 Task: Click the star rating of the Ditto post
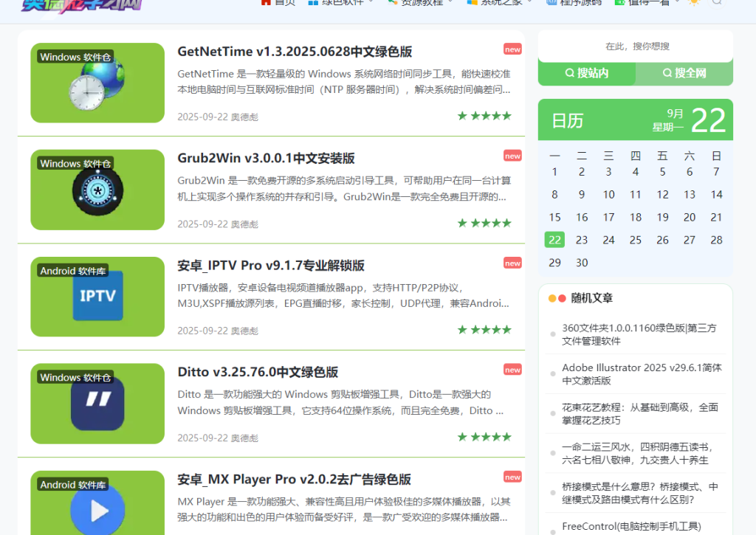(x=484, y=437)
